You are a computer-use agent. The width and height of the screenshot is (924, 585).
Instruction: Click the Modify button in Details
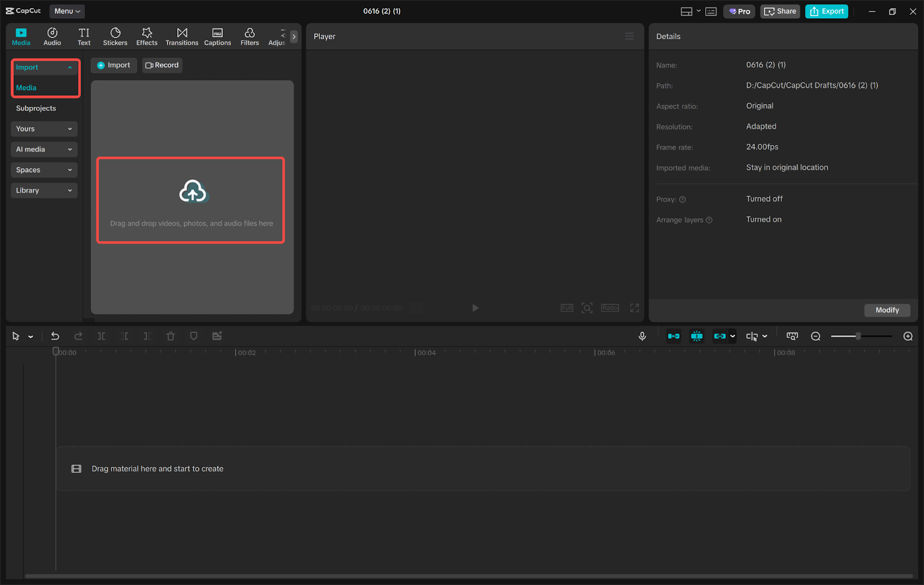point(887,310)
